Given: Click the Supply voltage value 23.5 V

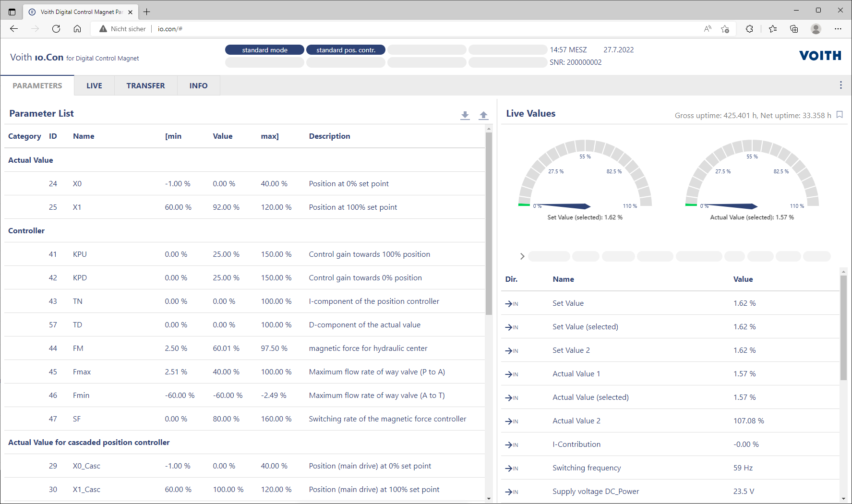Looking at the screenshot, I should [744, 492].
